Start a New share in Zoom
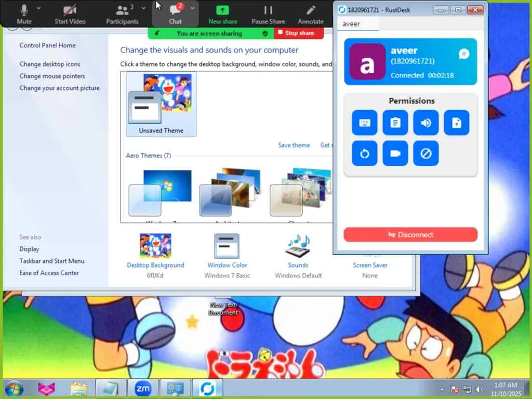 (x=222, y=14)
